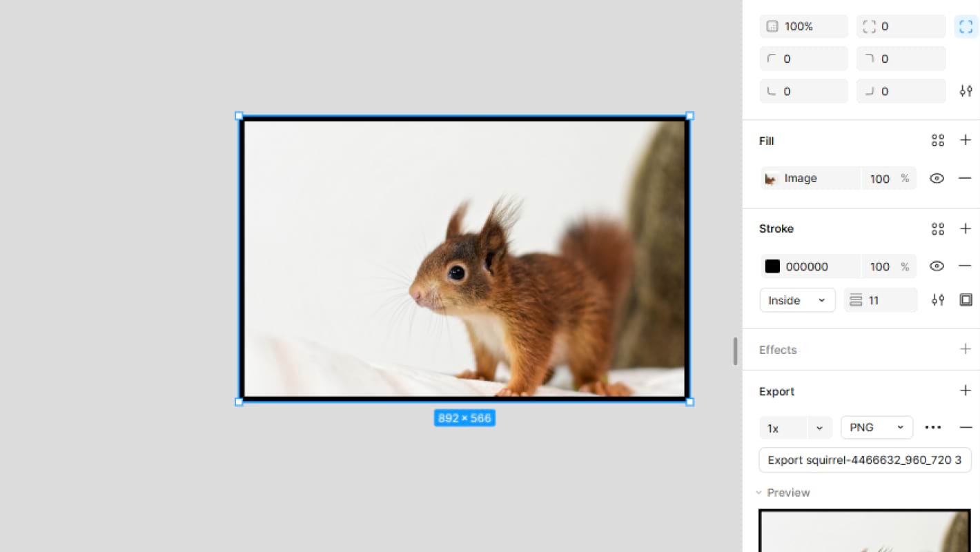The width and height of the screenshot is (980, 552).
Task: Open the PNG export format dropdown
Action: tap(876, 428)
